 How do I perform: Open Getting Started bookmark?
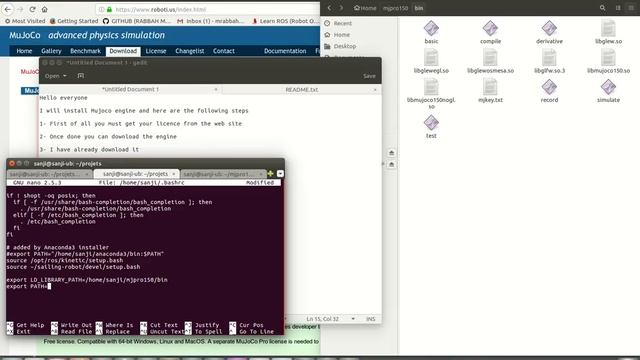point(74,21)
